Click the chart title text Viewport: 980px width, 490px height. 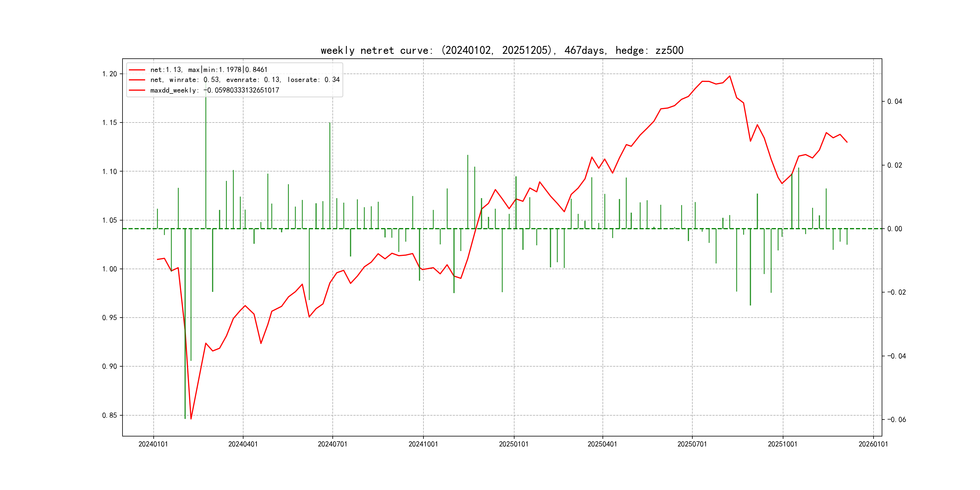click(502, 50)
